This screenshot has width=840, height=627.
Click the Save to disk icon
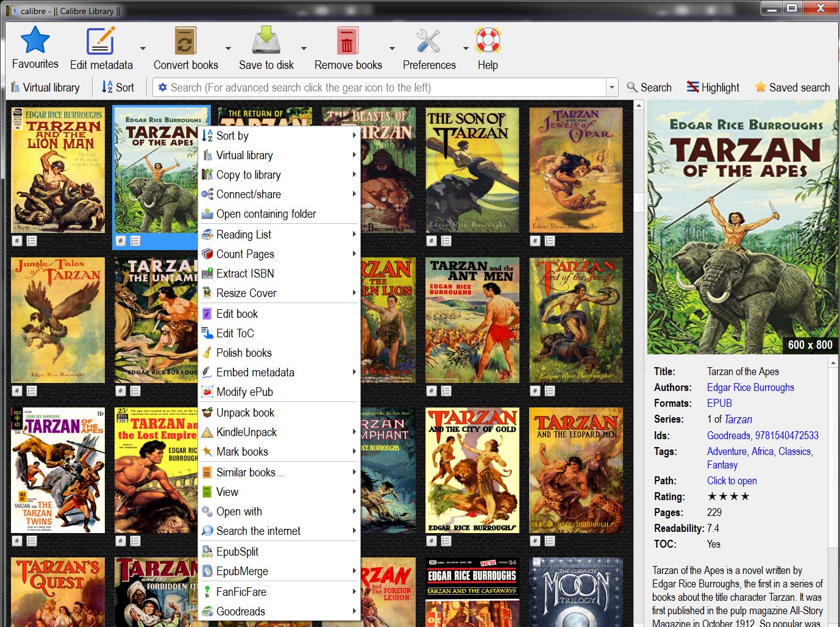coord(266,40)
